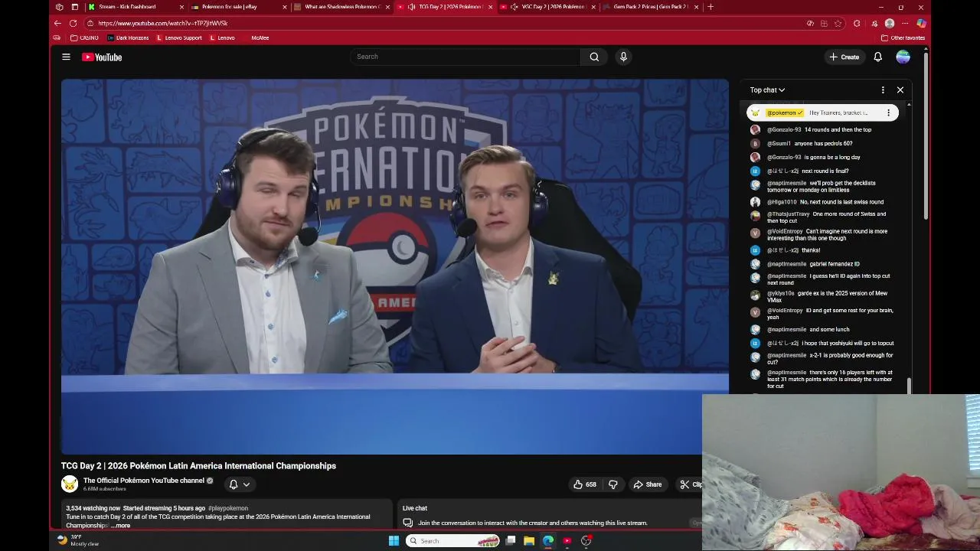Click the page vertical scrollbar
Viewport: 980px width, 551px height.
pyautogui.click(x=926, y=136)
